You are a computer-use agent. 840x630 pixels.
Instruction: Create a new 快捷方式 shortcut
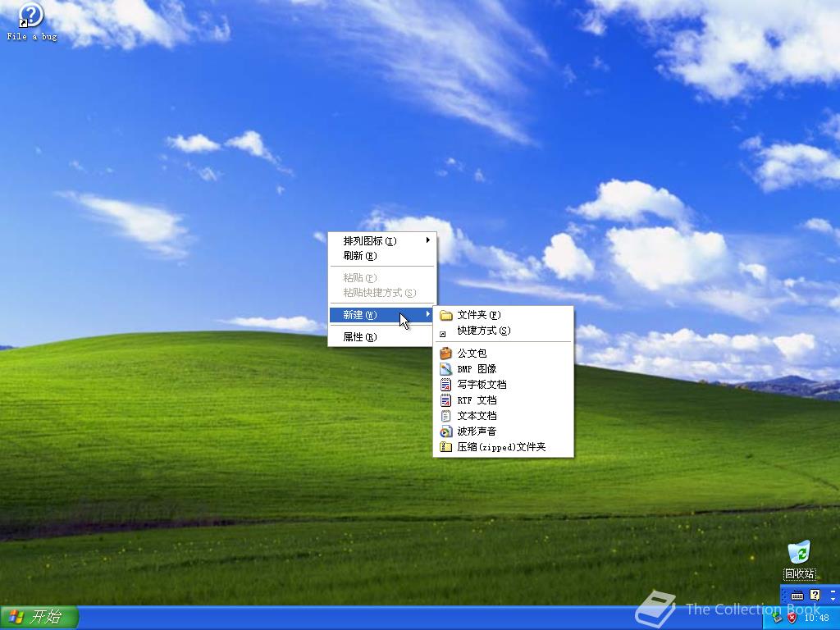point(503,331)
